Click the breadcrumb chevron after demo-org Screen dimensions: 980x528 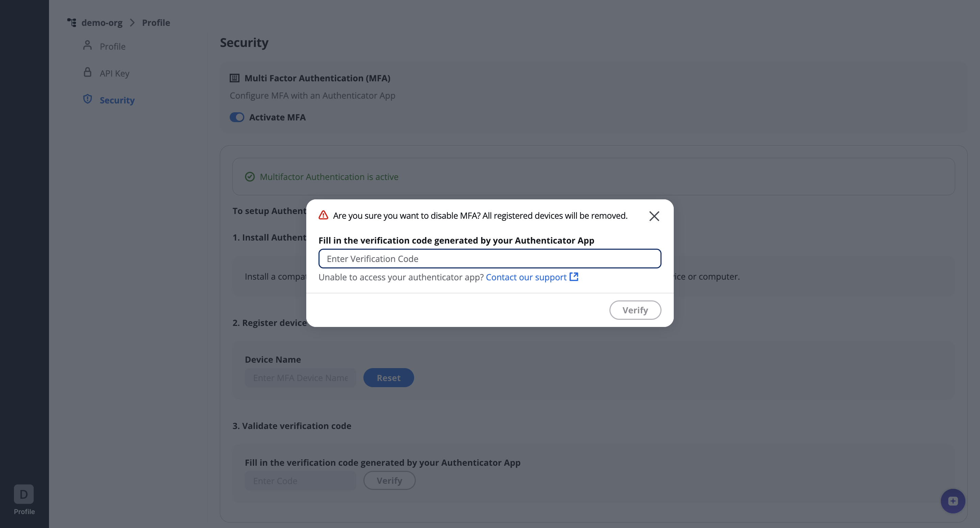tap(132, 22)
